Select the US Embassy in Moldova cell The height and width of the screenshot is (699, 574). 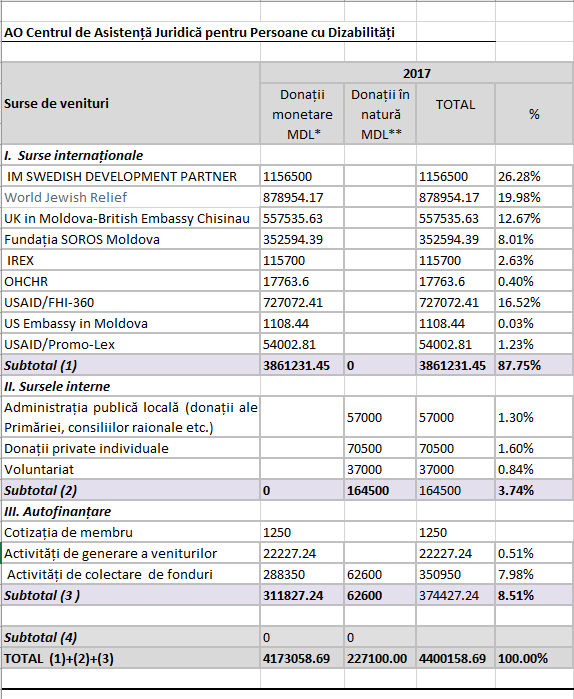131,324
